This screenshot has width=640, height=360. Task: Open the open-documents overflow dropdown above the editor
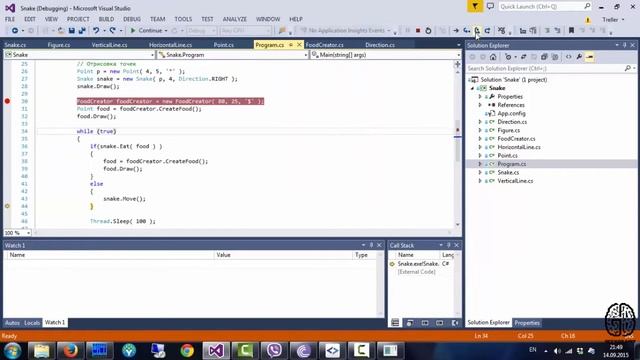click(x=458, y=45)
